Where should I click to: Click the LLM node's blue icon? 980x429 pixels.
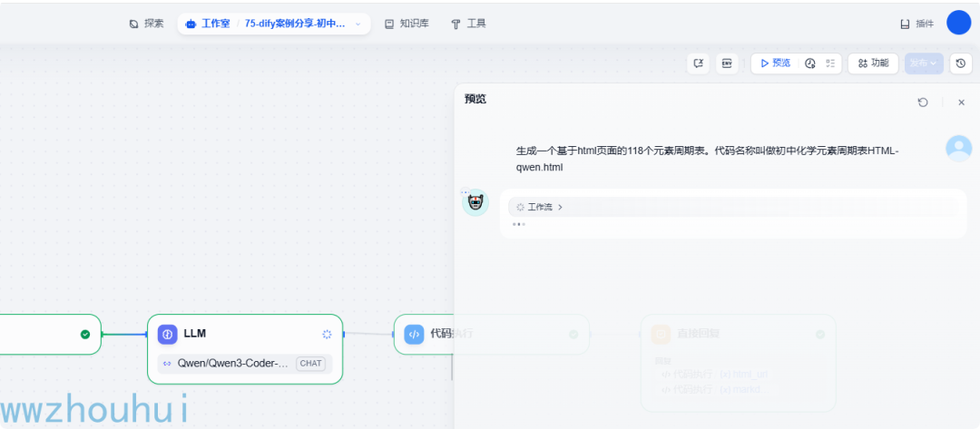point(168,334)
